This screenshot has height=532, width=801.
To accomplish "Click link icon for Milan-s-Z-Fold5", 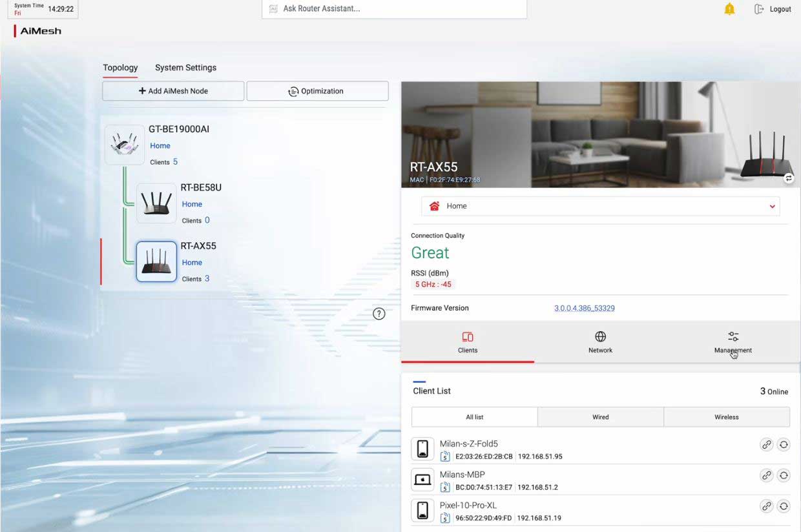I will coord(766,444).
